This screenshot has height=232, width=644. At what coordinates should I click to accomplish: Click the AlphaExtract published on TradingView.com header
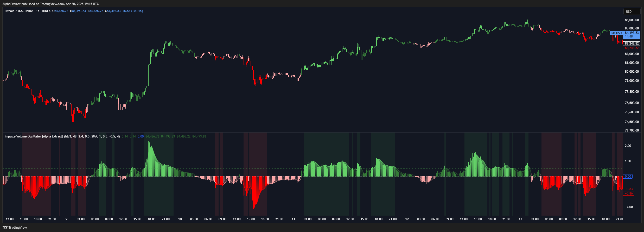[50, 4]
